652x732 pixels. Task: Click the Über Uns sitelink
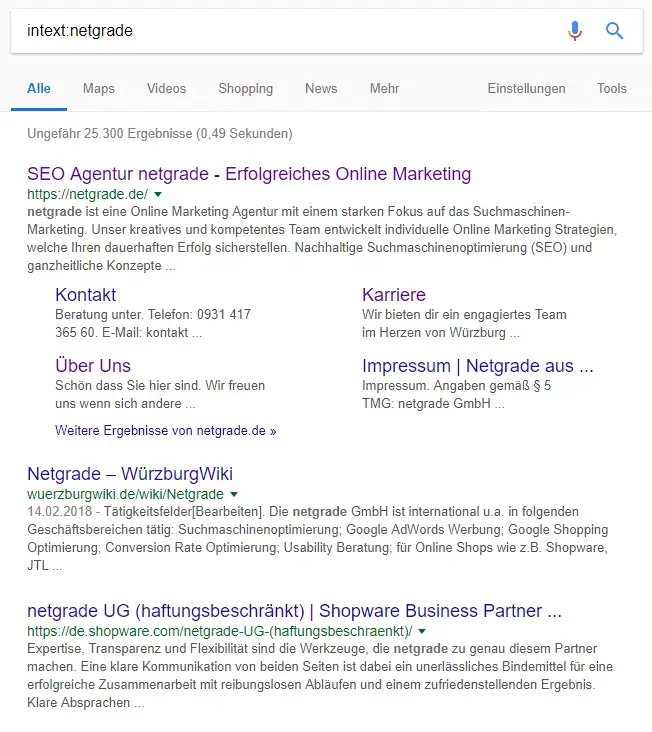point(93,365)
